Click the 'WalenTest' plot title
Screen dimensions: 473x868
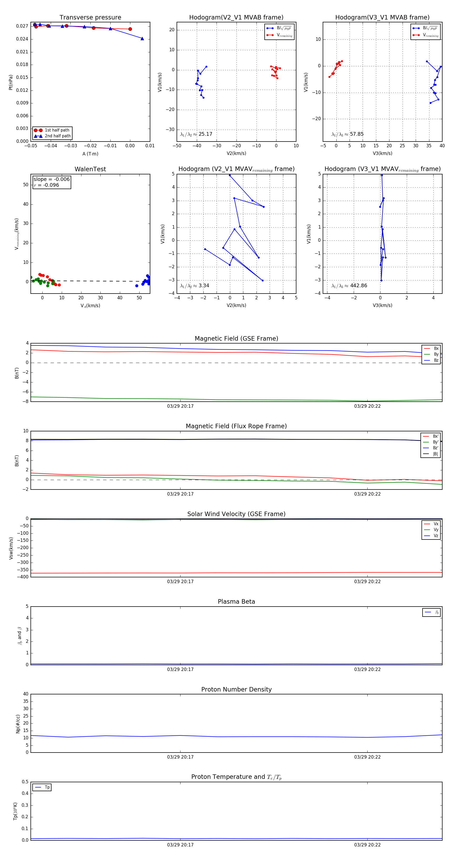click(x=90, y=169)
